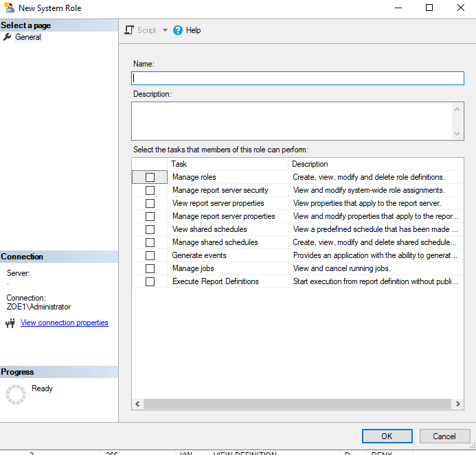Screen dimensions: 476x455
Task: Select 'Manage report server security' row text
Action: point(220,190)
